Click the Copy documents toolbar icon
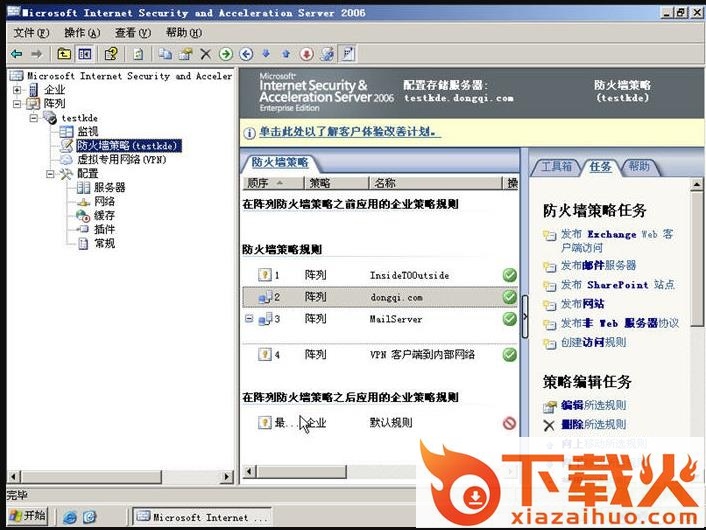The width and height of the screenshot is (706, 530). point(165,54)
